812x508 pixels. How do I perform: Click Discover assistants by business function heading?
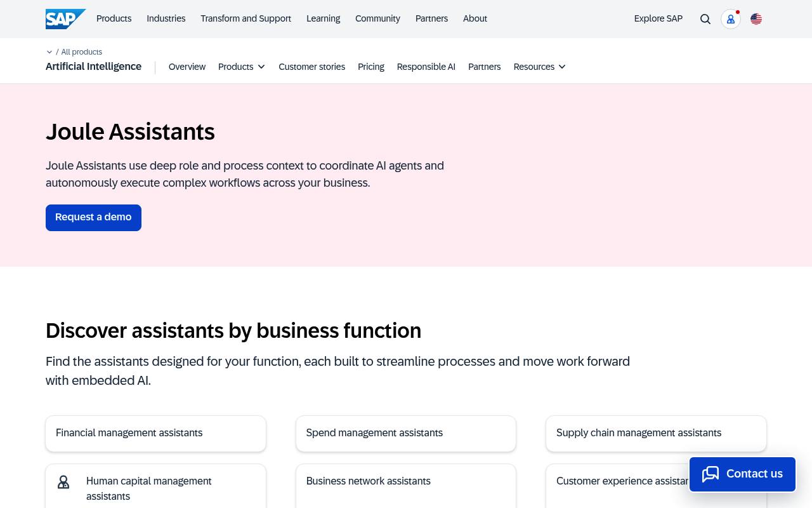(x=233, y=331)
